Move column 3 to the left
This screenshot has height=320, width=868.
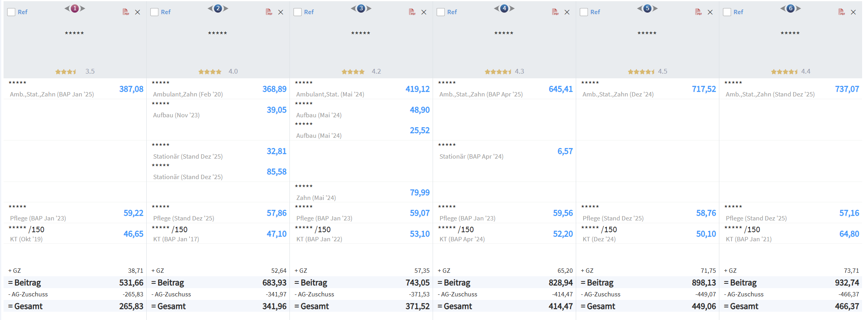tap(354, 8)
